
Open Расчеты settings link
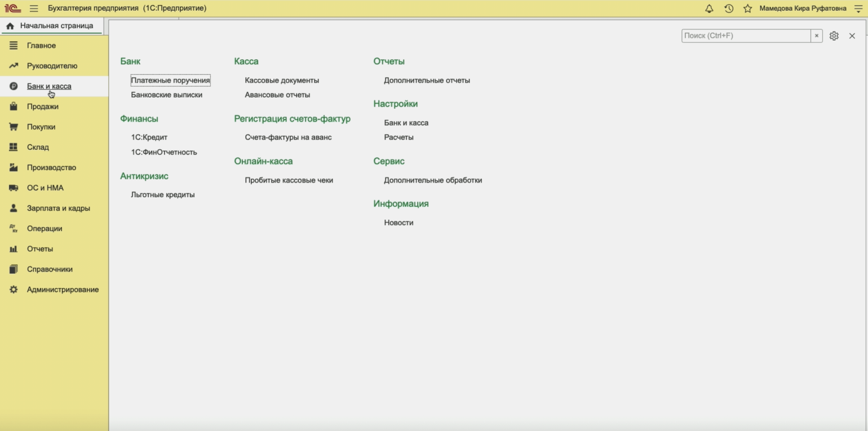(398, 137)
